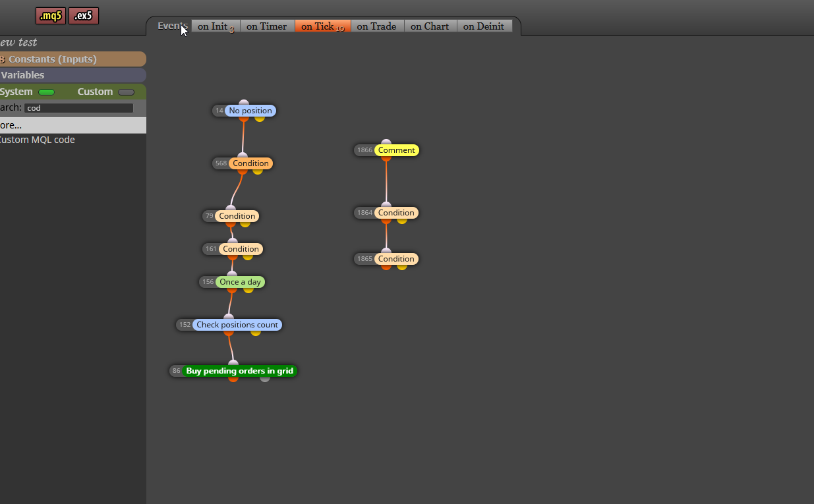
Task: Expand the Variables panel
Action: [73, 75]
